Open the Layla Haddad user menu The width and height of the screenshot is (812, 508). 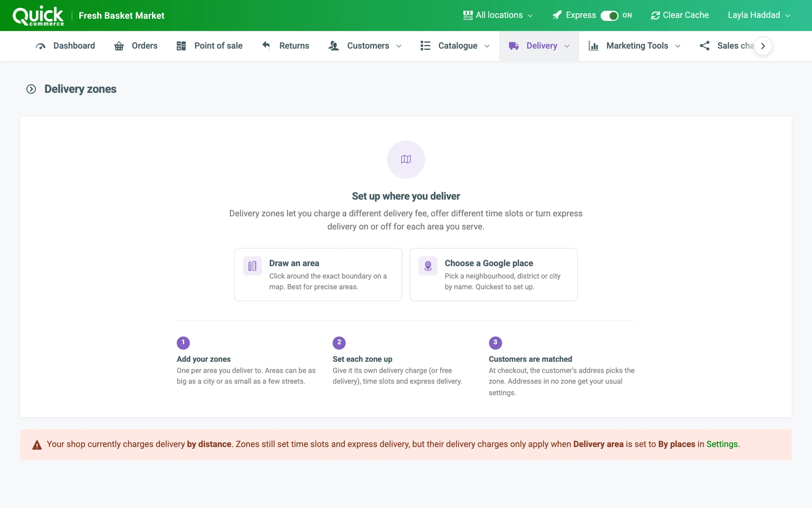(759, 15)
